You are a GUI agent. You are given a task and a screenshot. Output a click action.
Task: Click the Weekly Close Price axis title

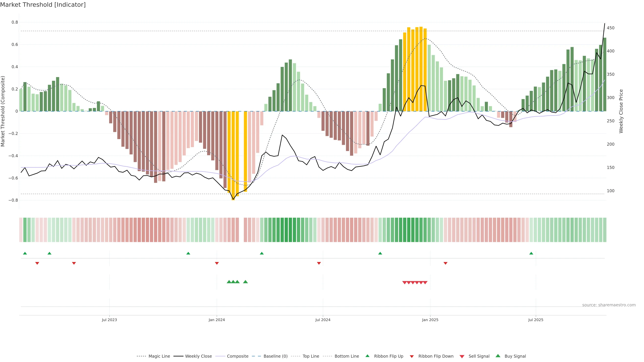pyautogui.click(x=621, y=111)
